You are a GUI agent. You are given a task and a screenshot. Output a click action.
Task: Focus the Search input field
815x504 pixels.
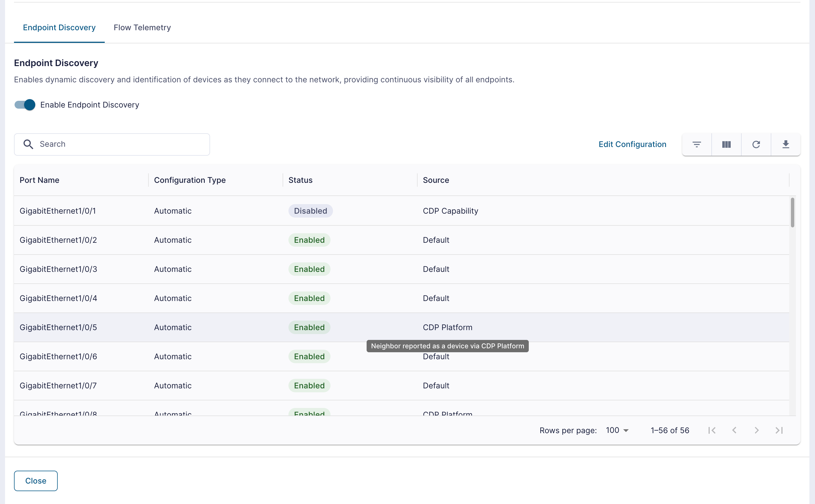(x=112, y=144)
